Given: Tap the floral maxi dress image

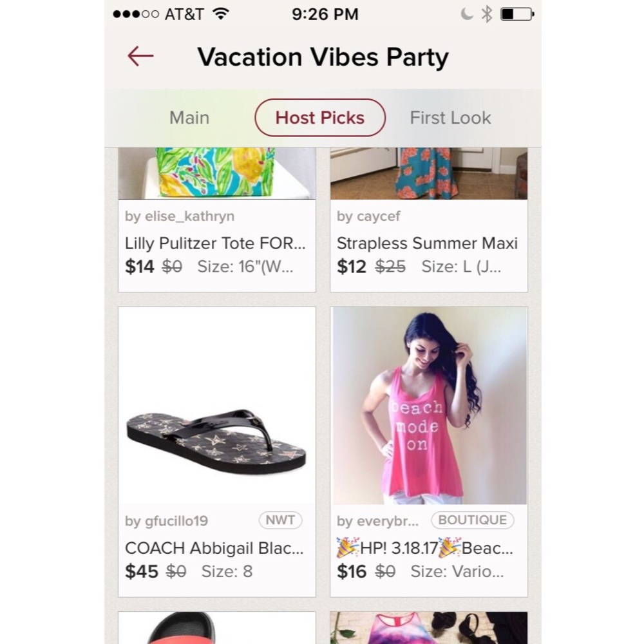Looking at the screenshot, I should [429, 173].
